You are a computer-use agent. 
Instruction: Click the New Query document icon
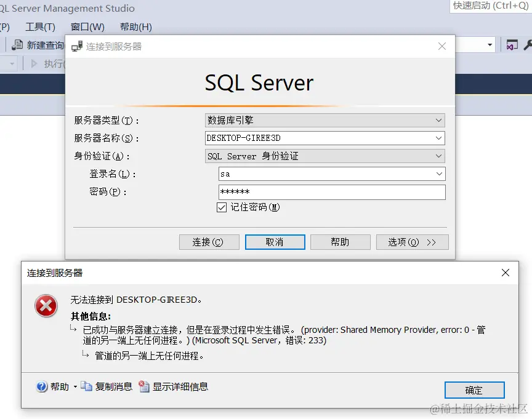pyautogui.click(x=17, y=45)
